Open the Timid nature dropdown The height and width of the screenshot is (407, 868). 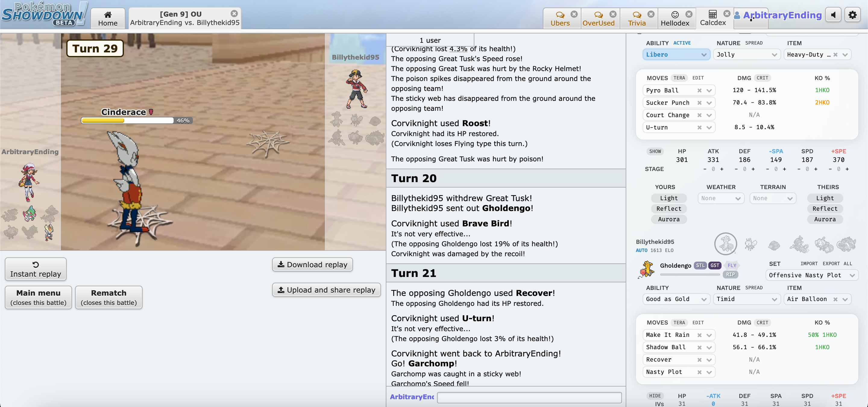click(x=747, y=299)
